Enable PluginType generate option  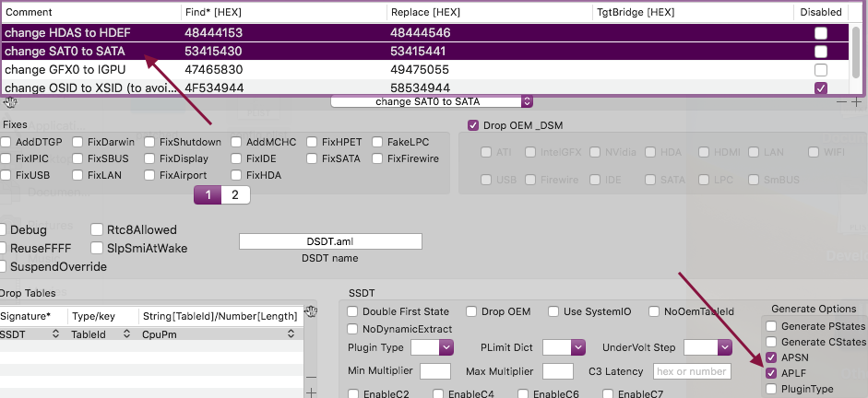pyautogui.click(x=771, y=389)
